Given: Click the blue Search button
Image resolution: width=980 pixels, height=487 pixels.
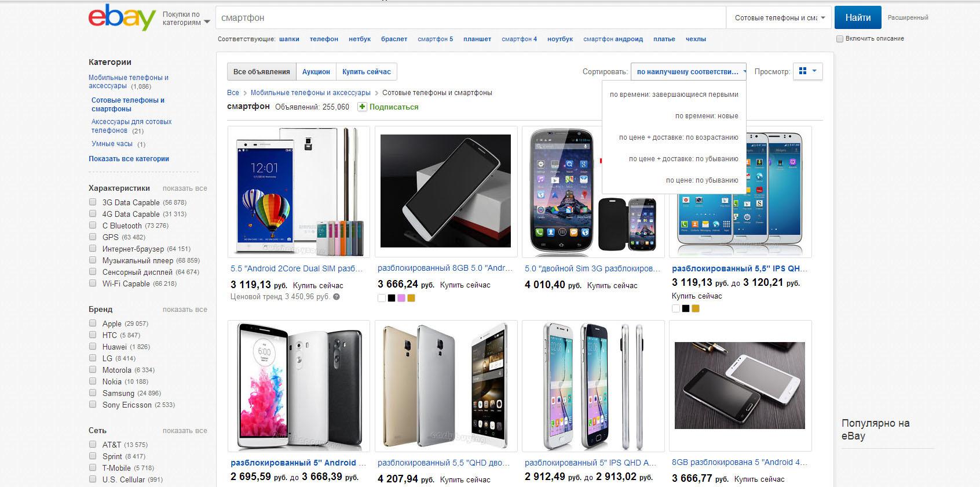Looking at the screenshot, I should [858, 18].
